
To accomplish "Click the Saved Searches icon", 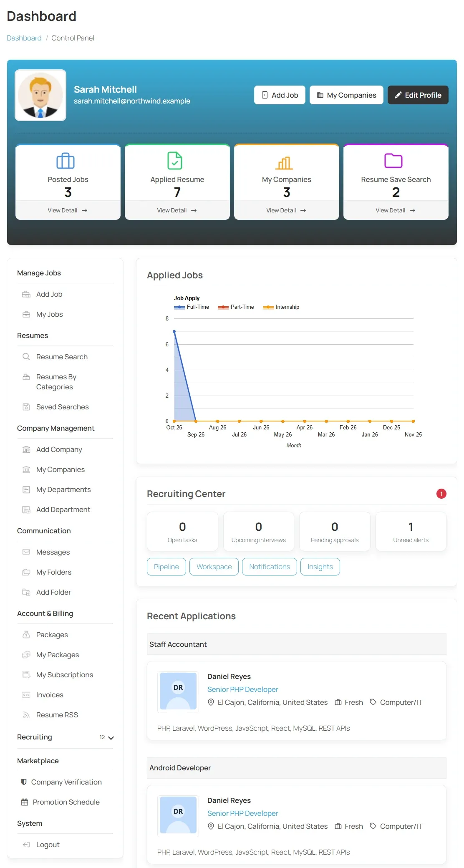I will pos(26,407).
